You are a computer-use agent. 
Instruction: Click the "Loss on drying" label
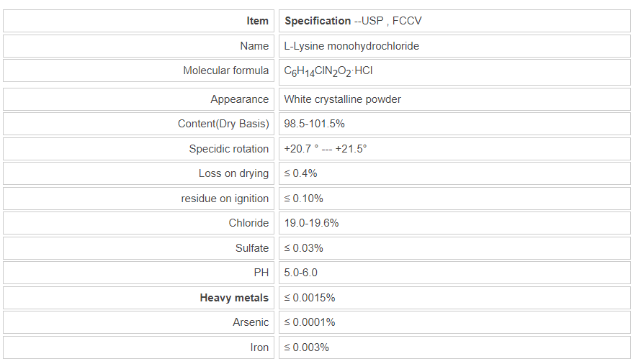click(233, 173)
